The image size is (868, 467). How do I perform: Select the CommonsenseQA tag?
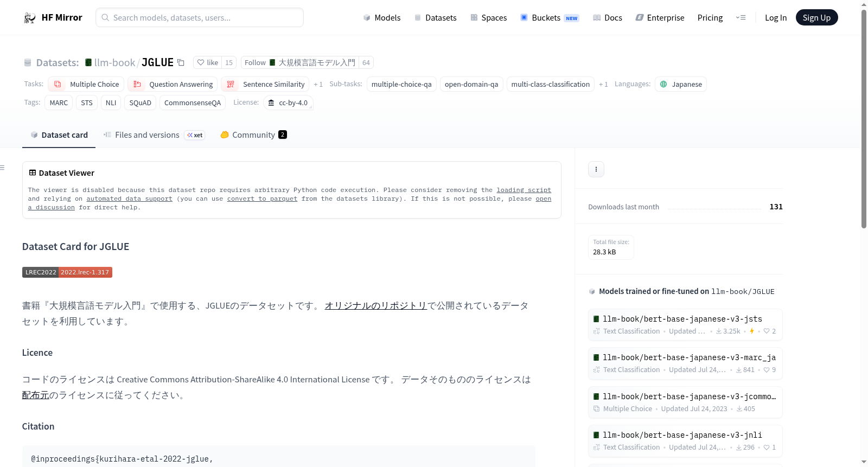click(x=193, y=103)
